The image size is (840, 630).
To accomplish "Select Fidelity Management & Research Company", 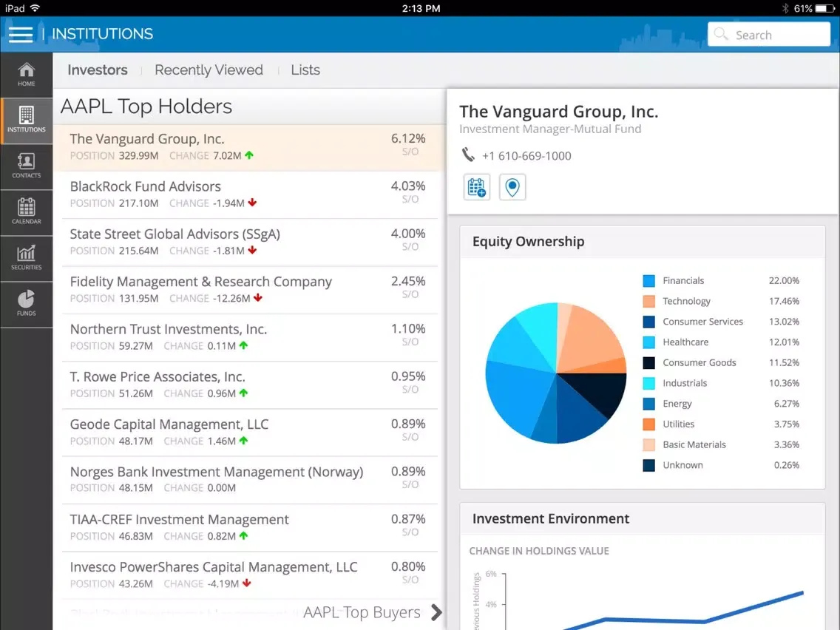I will [x=250, y=290].
